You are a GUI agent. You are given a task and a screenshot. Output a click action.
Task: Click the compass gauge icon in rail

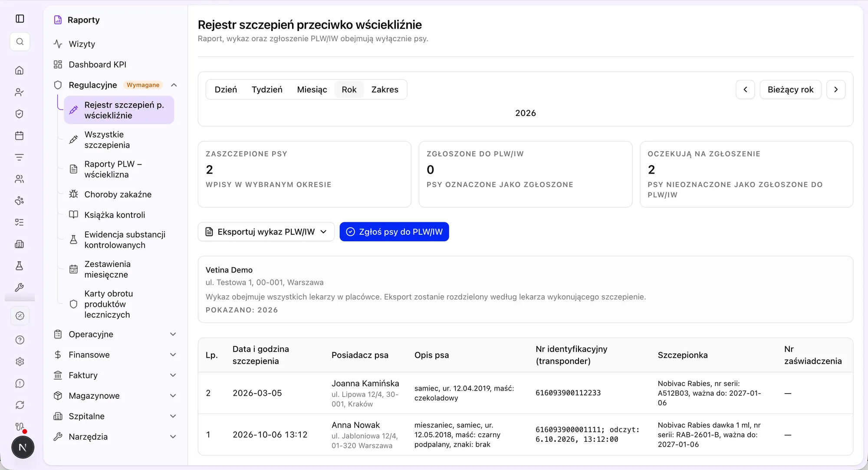click(20, 316)
